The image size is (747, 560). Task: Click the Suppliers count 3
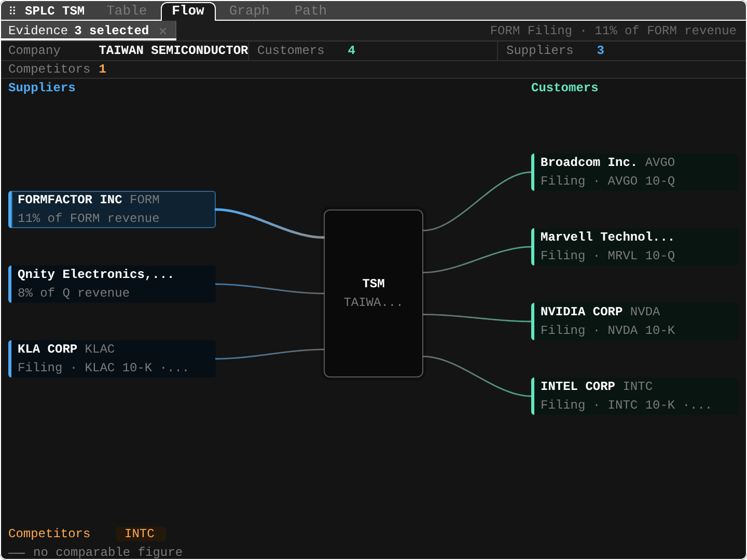[x=600, y=50]
